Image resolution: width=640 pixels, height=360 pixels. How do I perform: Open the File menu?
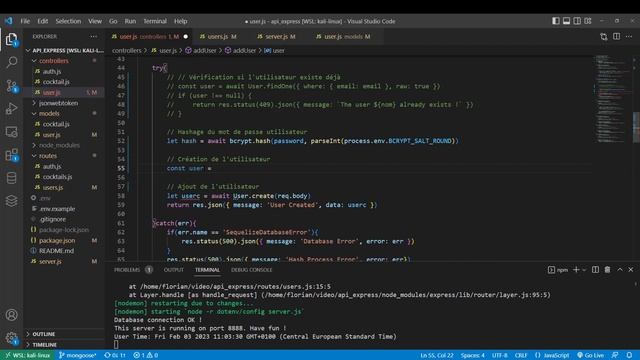[25, 21]
